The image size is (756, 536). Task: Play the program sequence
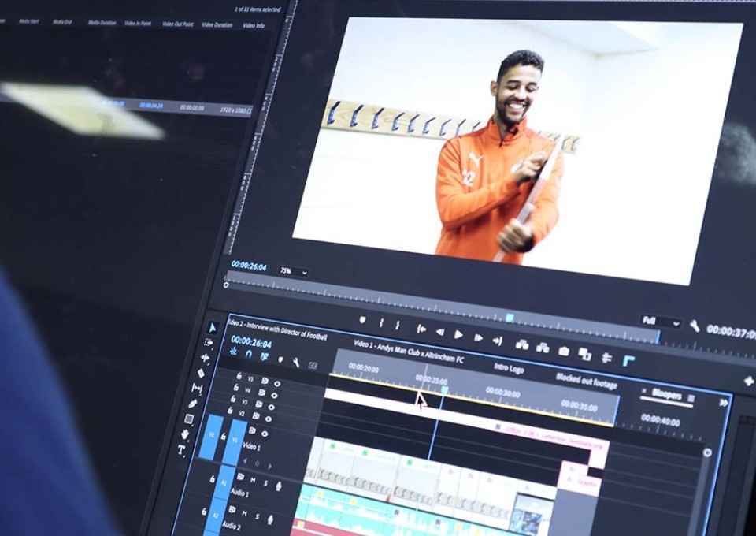[x=458, y=334]
